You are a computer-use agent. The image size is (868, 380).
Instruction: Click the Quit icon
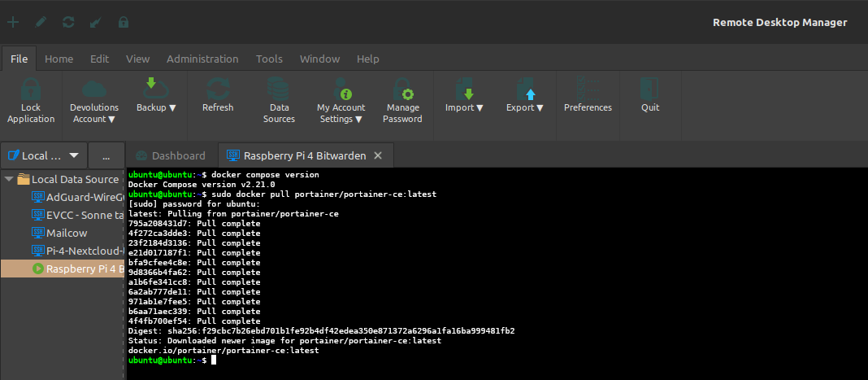point(649,89)
